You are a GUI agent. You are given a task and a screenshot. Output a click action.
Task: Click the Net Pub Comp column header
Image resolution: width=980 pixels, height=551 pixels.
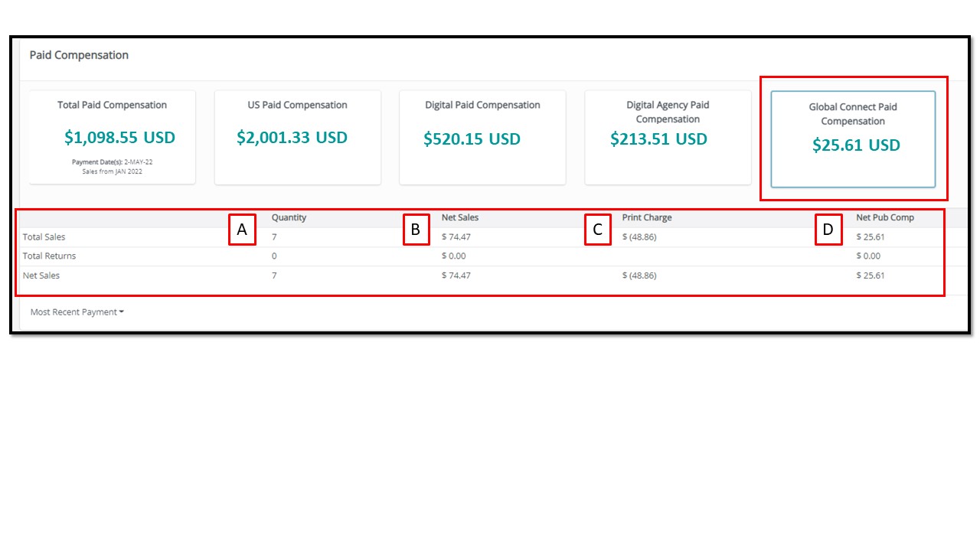(885, 218)
